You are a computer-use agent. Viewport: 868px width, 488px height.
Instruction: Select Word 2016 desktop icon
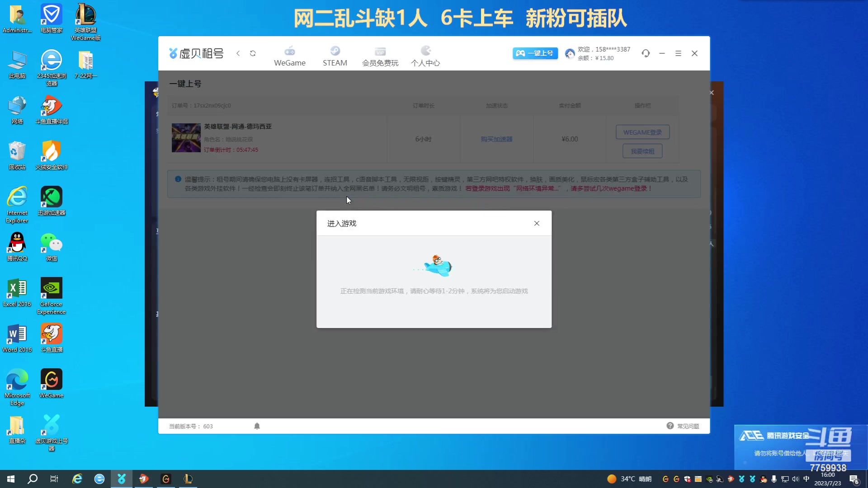click(x=17, y=338)
